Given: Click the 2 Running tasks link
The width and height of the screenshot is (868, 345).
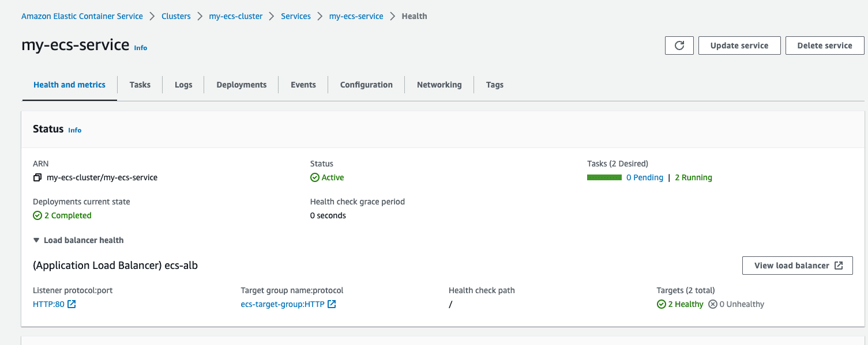Looking at the screenshot, I should coord(693,177).
